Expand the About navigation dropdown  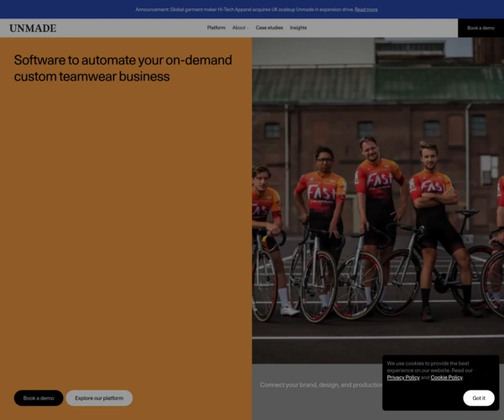[239, 28]
